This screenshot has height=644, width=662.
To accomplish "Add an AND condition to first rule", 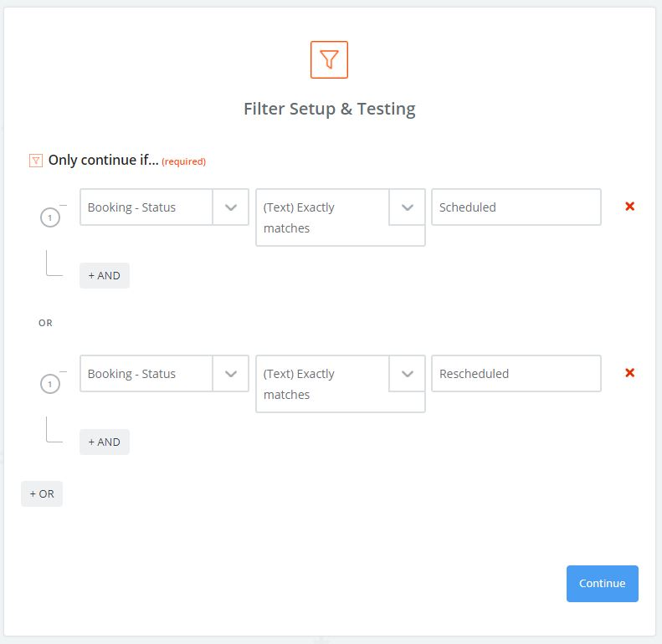I will 105,275.
